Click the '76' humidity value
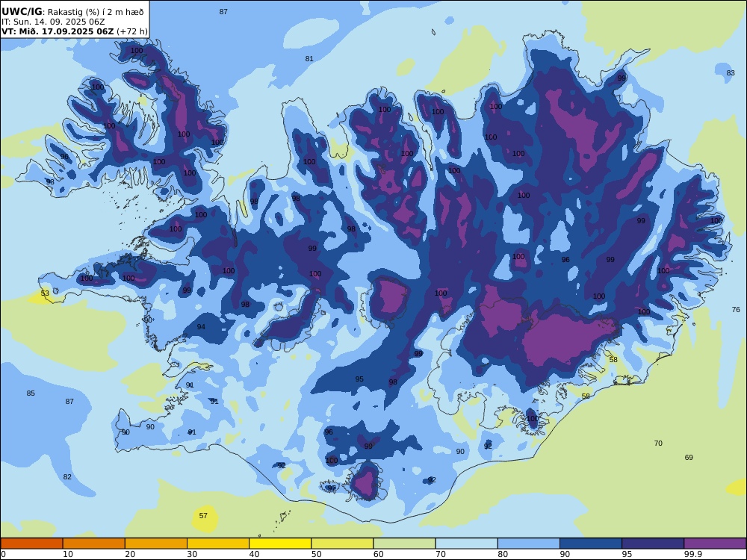The image size is (747, 560). coord(736,310)
